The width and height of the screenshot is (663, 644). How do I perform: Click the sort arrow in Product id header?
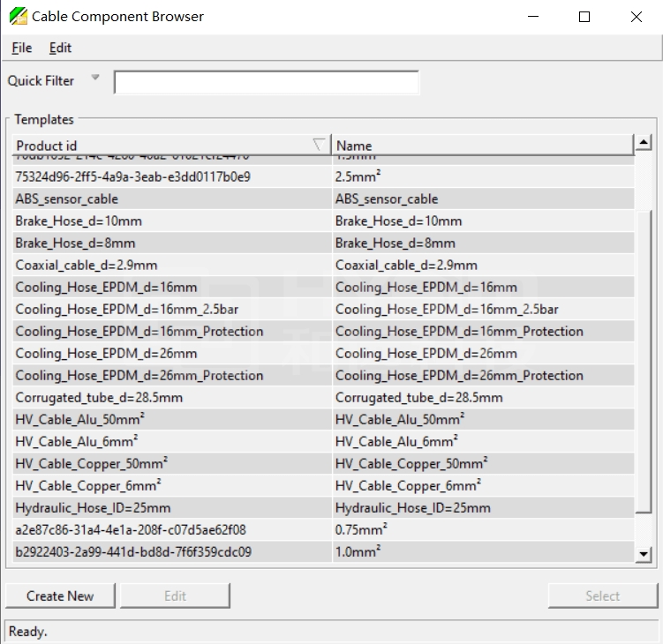319,145
